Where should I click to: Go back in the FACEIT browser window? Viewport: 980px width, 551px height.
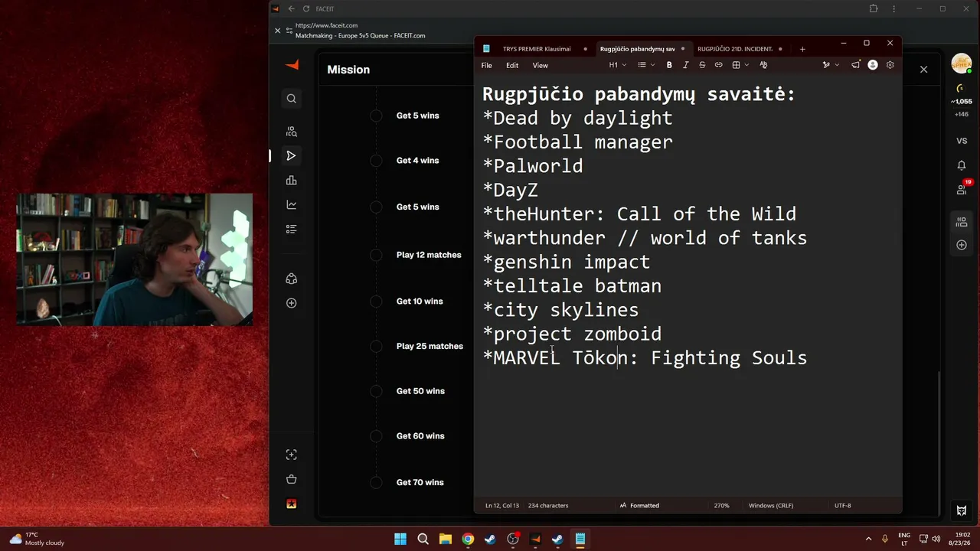click(291, 8)
